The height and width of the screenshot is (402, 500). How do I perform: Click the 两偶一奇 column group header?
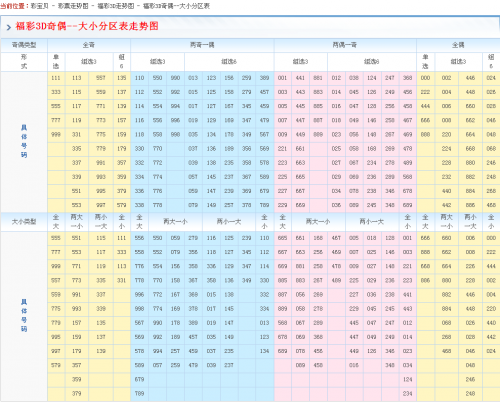tap(345, 45)
